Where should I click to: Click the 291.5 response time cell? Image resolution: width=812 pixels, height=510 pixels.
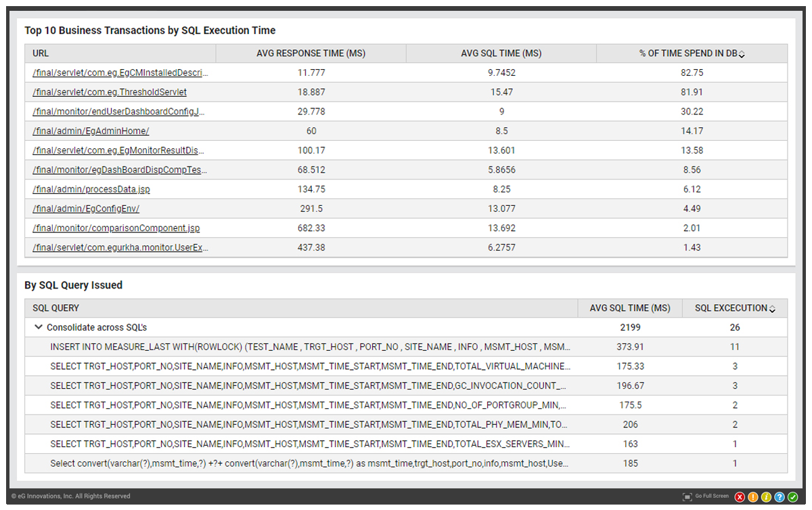[311, 209]
